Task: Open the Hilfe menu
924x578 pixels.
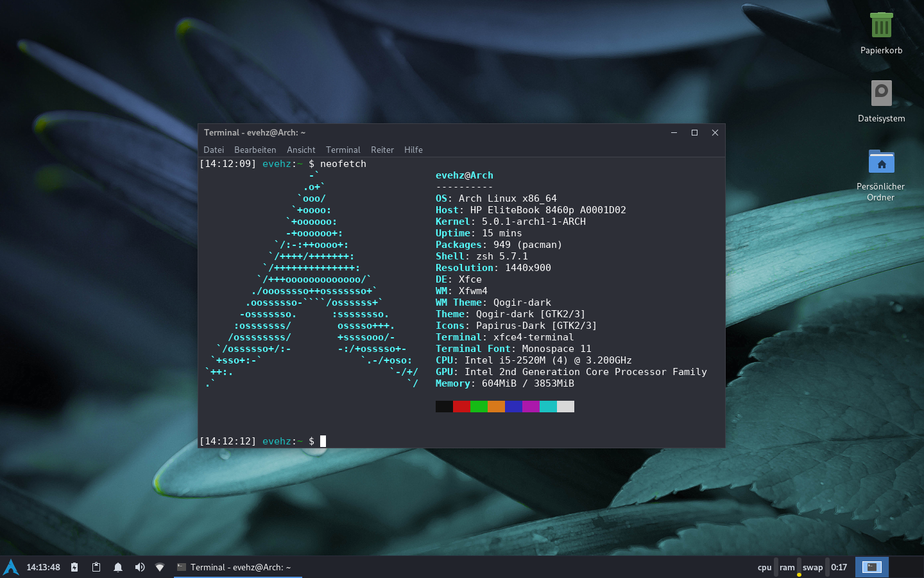Action: coord(413,150)
